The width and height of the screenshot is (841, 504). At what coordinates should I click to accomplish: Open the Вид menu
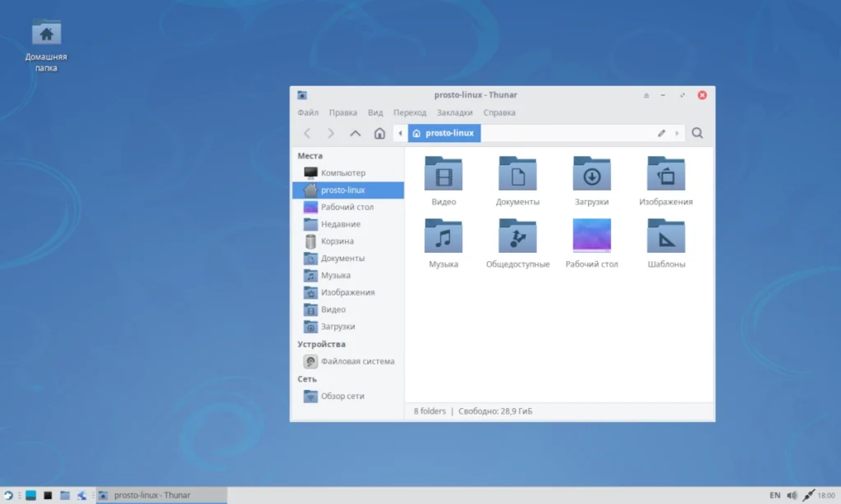(375, 112)
